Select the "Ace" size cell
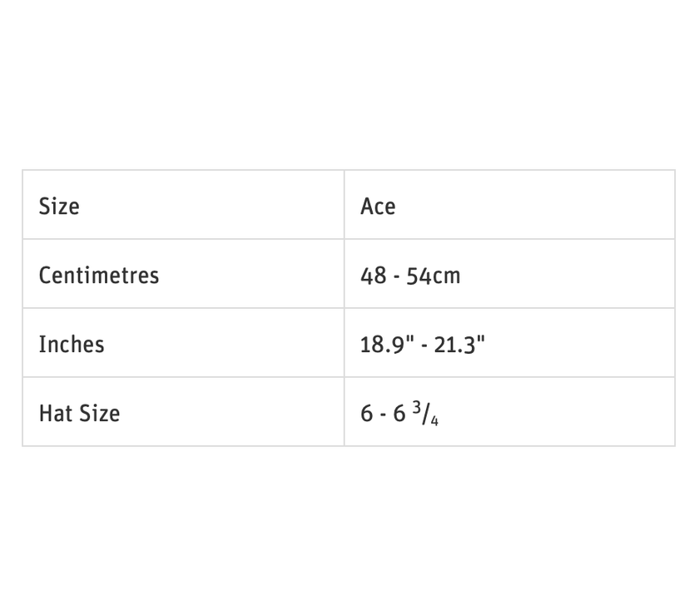 (x=378, y=206)
